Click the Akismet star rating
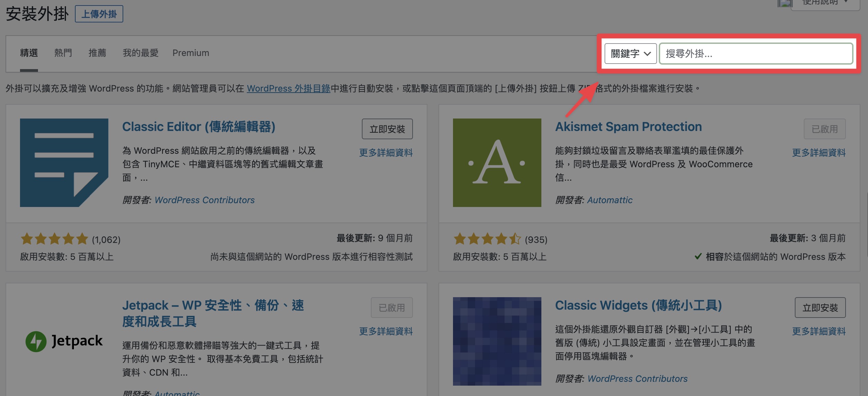Screen dimensions: 868x396 click(488, 239)
